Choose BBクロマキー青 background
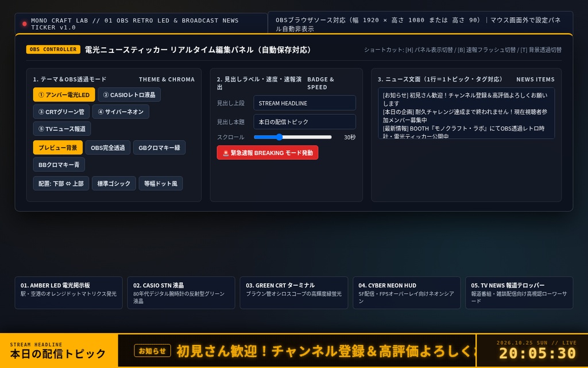This screenshot has height=368, width=588. click(x=59, y=164)
